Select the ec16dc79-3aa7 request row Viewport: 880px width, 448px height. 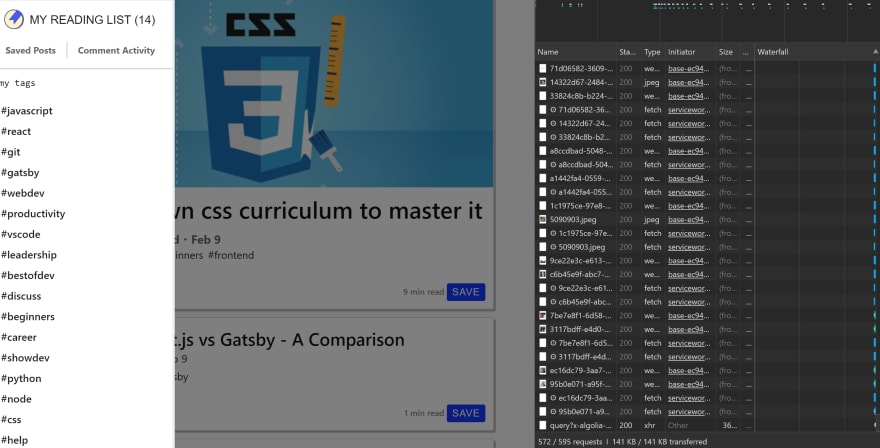[x=707, y=371]
